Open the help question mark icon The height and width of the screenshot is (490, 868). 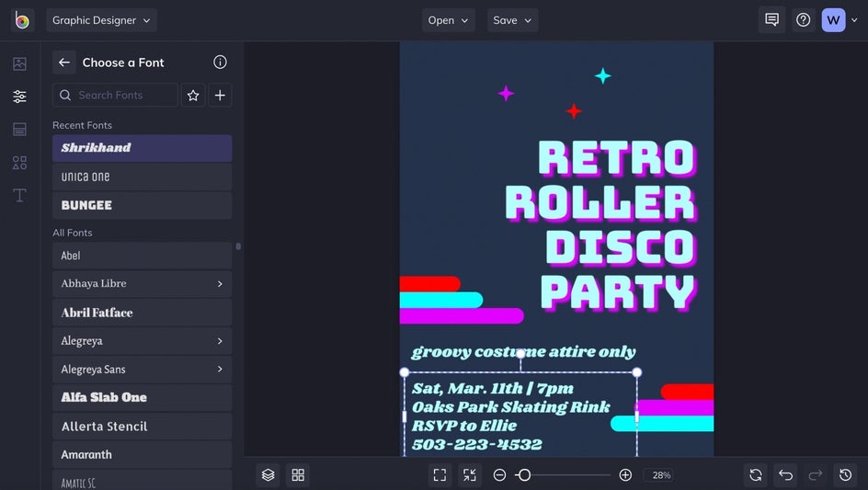tap(803, 20)
